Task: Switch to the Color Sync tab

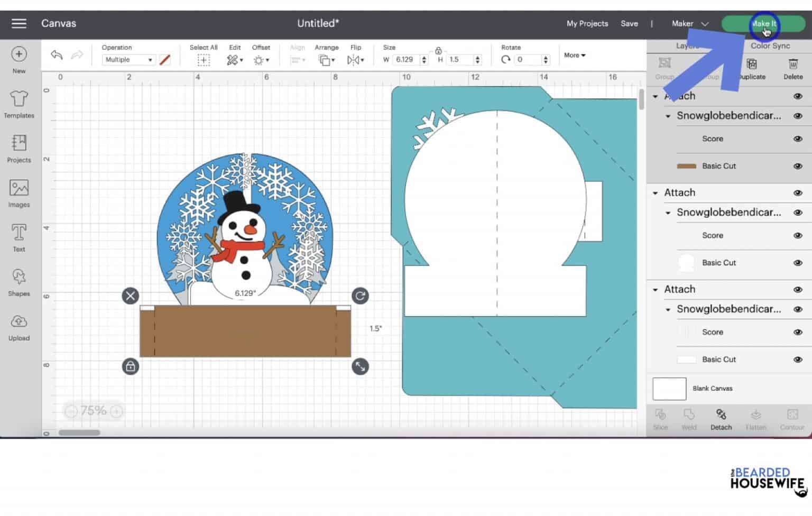Action: tap(769, 45)
